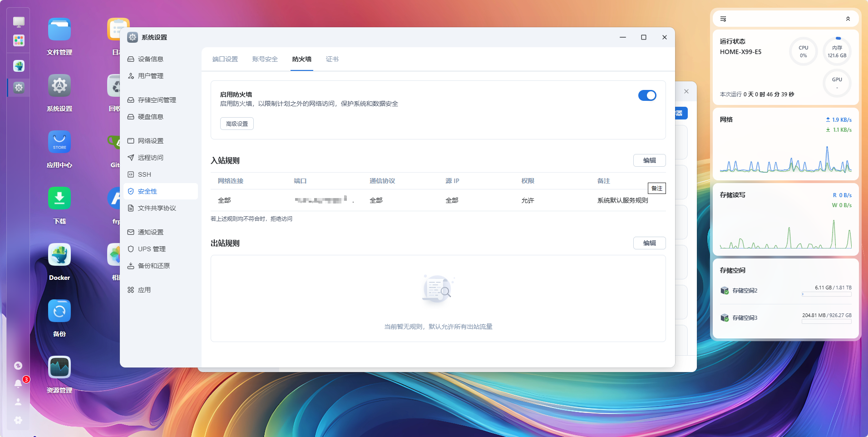Open 备份和还原 in the sidebar

[161, 266]
